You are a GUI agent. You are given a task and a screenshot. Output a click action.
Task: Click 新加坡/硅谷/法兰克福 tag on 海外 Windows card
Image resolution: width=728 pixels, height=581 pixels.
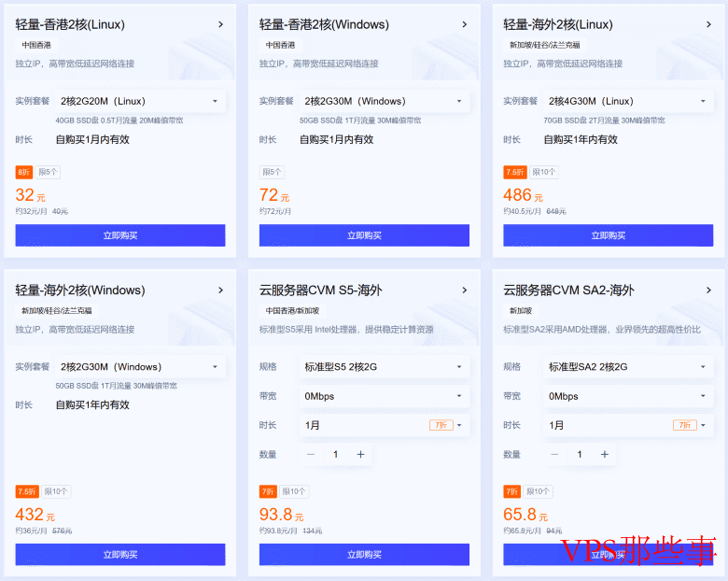57,310
